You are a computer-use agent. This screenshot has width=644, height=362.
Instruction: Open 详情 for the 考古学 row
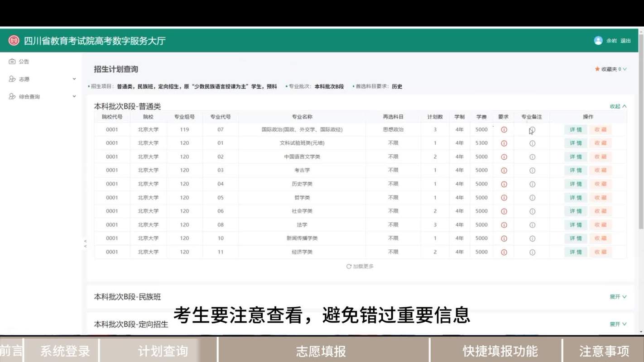pos(576,171)
